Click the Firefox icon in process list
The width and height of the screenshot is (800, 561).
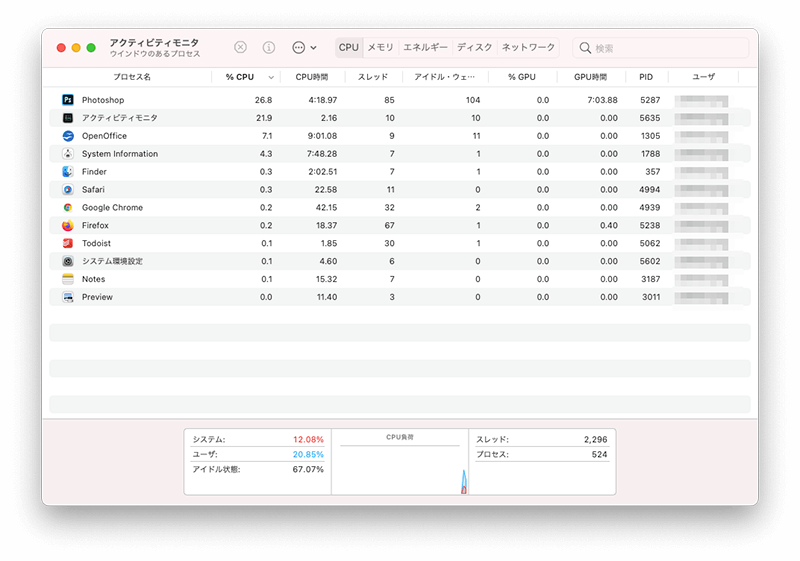point(68,225)
